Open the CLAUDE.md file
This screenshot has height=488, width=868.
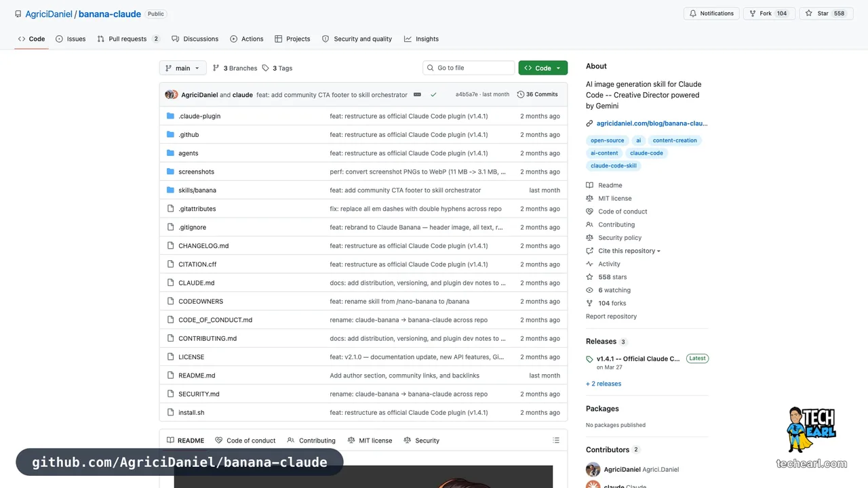point(197,283)
